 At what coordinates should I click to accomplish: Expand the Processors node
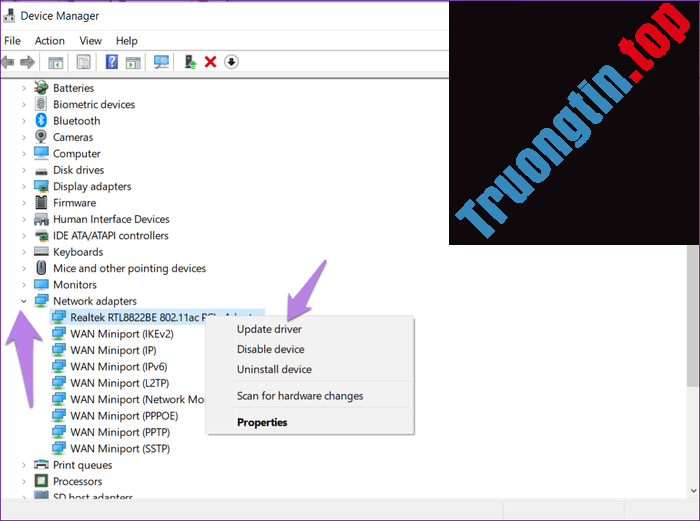[24, 481]
